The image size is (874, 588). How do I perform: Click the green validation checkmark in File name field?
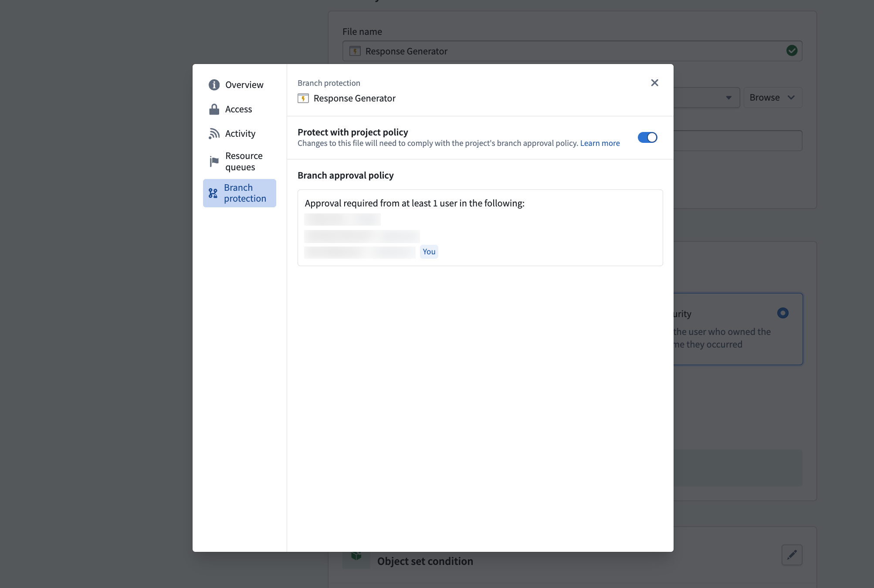pos(792,51)
